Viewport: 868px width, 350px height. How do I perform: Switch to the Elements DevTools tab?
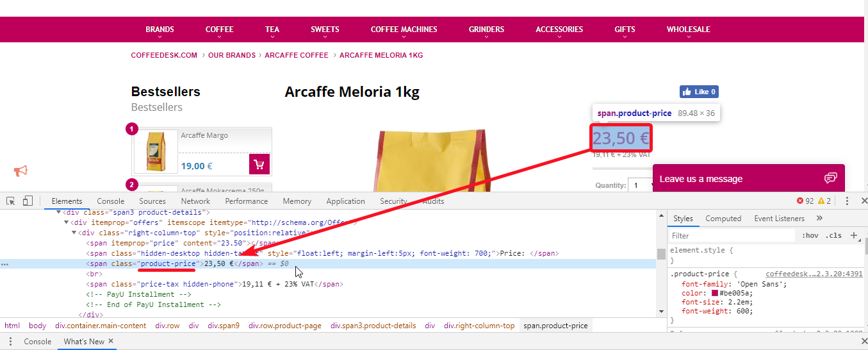click(67, 201)
